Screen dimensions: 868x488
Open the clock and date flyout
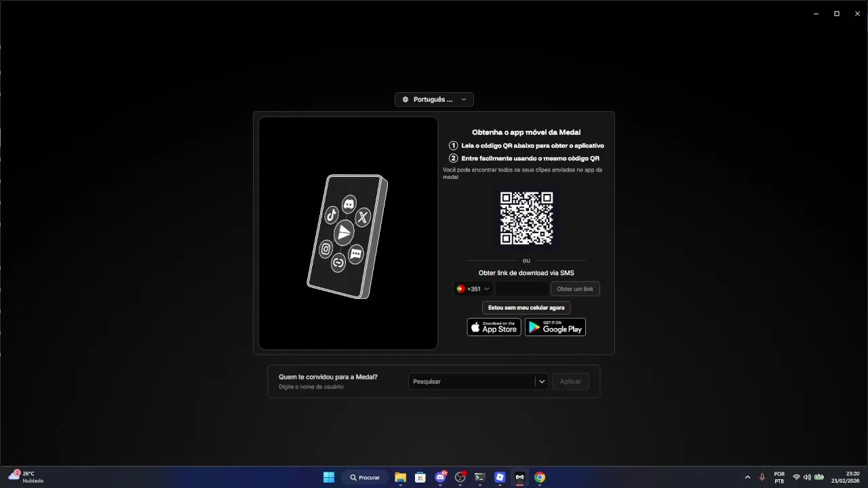point(846,477)
